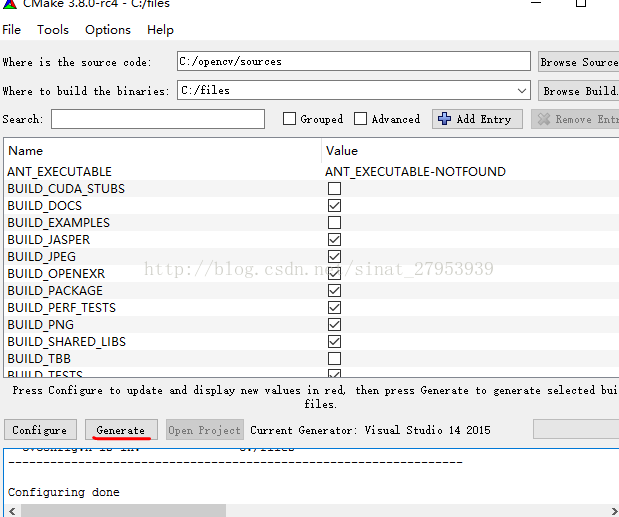
Task: Click the output log horizontal scrollbar thumb
Action: (123, 511)
